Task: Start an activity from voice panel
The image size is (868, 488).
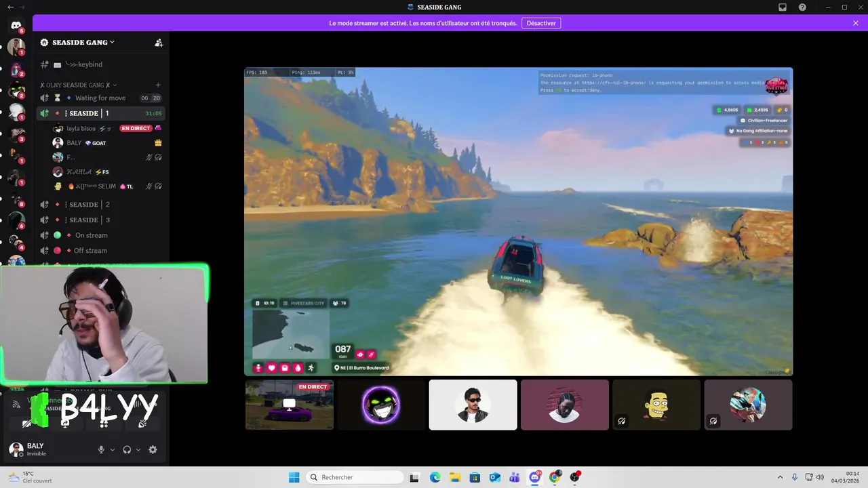Action: coord(104,423)
